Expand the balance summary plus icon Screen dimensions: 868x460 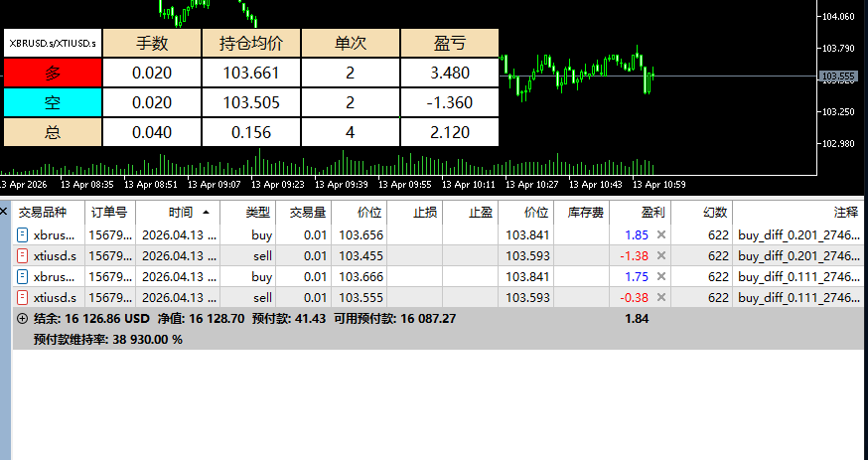click(x=22, y=319)
